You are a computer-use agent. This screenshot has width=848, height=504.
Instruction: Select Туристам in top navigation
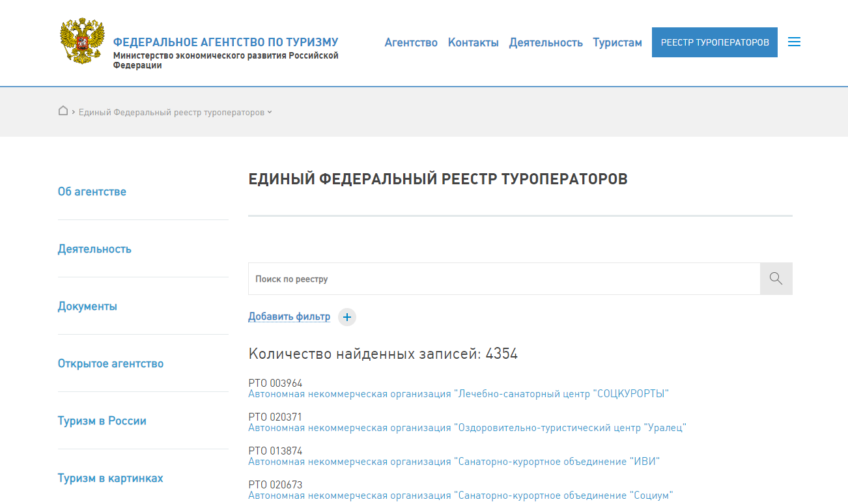[x=617, y=42]
